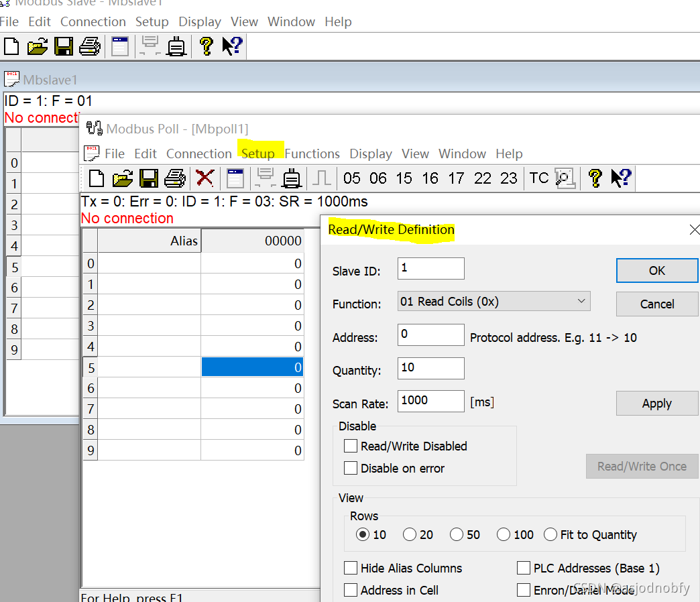Click Read/Write Definition icon in Modbus Poll toolbar

(235, 178)
